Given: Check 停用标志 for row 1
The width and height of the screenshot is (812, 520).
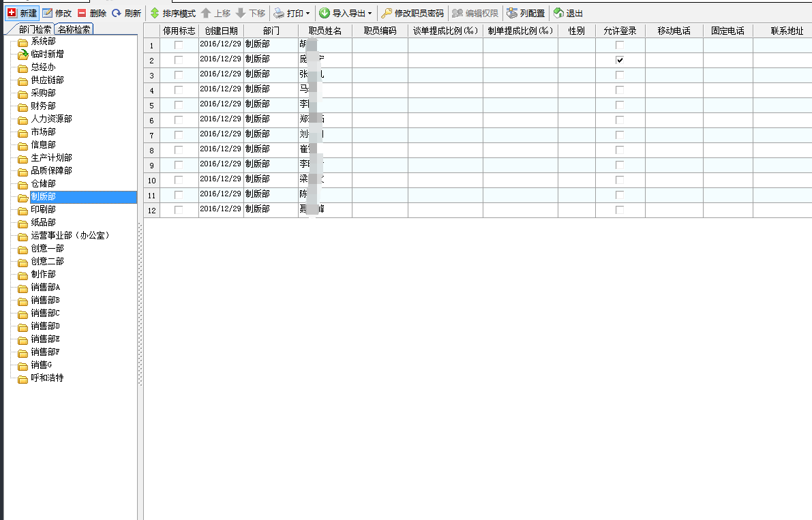Looking at the screenshot, I should 179,45.
